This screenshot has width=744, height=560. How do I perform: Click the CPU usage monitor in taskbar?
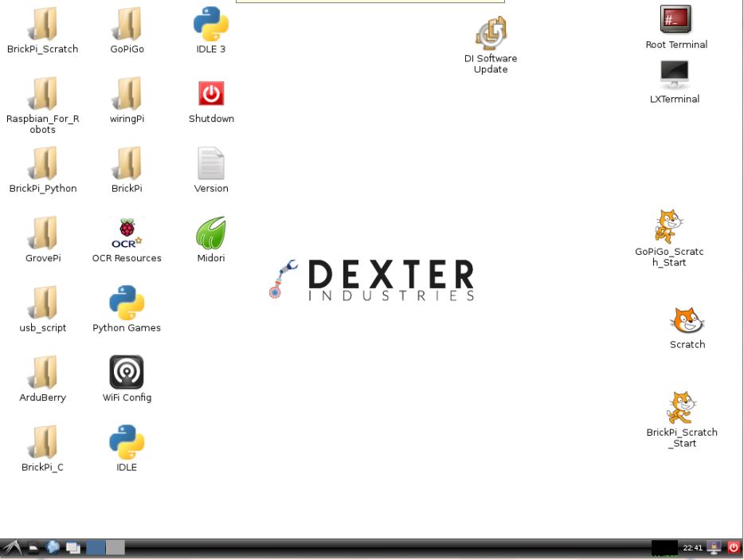click(x=664, y=548)
